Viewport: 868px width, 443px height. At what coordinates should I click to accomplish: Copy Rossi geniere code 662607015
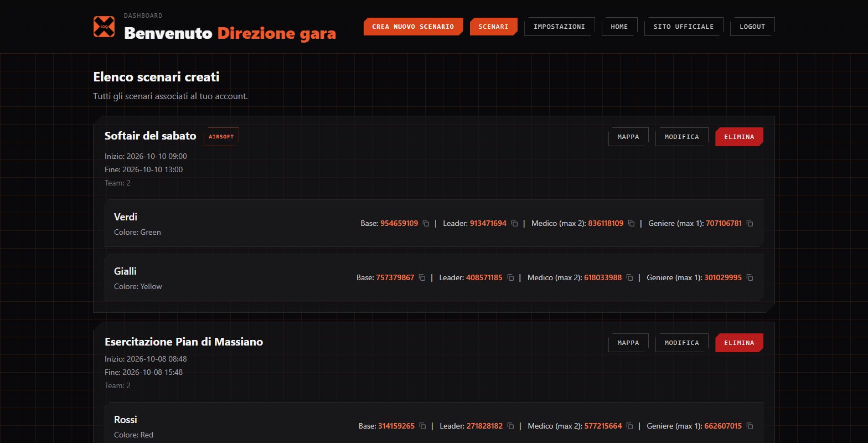pos(750,426)
